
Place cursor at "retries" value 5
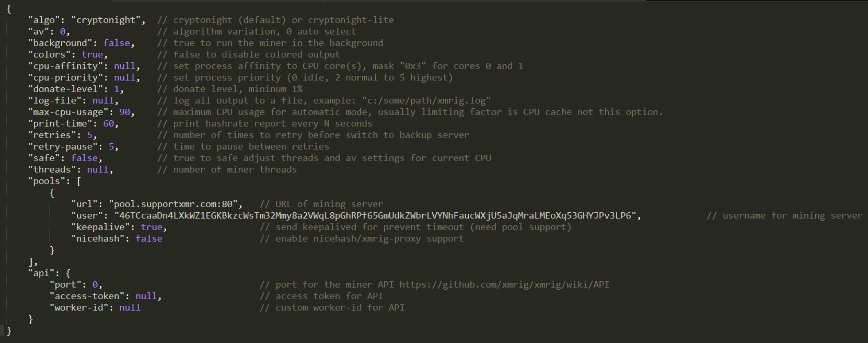tap(89, 135)
